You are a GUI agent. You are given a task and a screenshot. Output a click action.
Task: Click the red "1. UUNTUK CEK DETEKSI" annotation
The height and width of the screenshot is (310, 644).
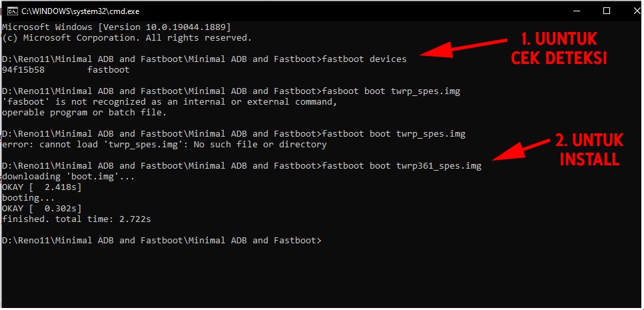(x=558, y=47)
